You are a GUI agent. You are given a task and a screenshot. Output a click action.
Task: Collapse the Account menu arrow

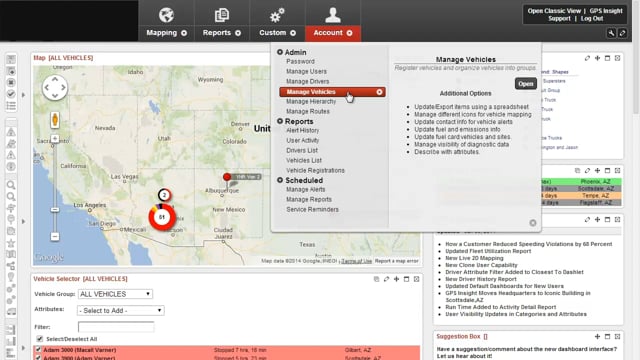coord(349,33)
